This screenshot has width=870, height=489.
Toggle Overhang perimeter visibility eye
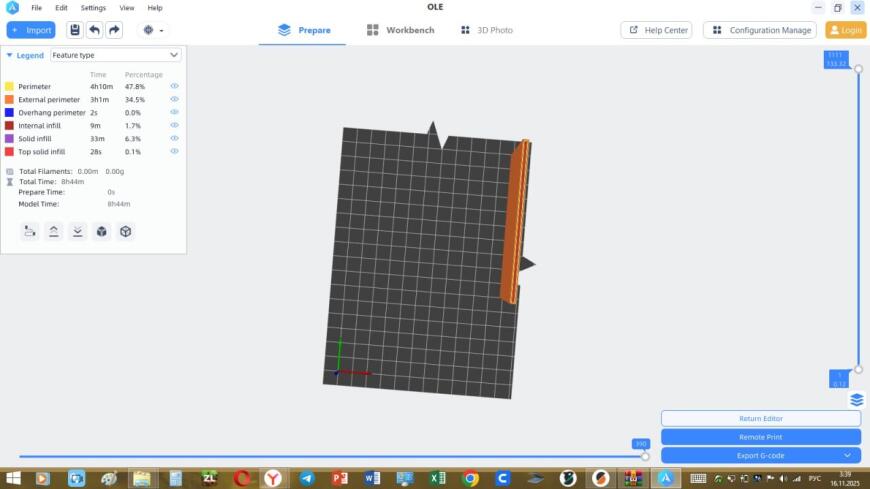174,112
